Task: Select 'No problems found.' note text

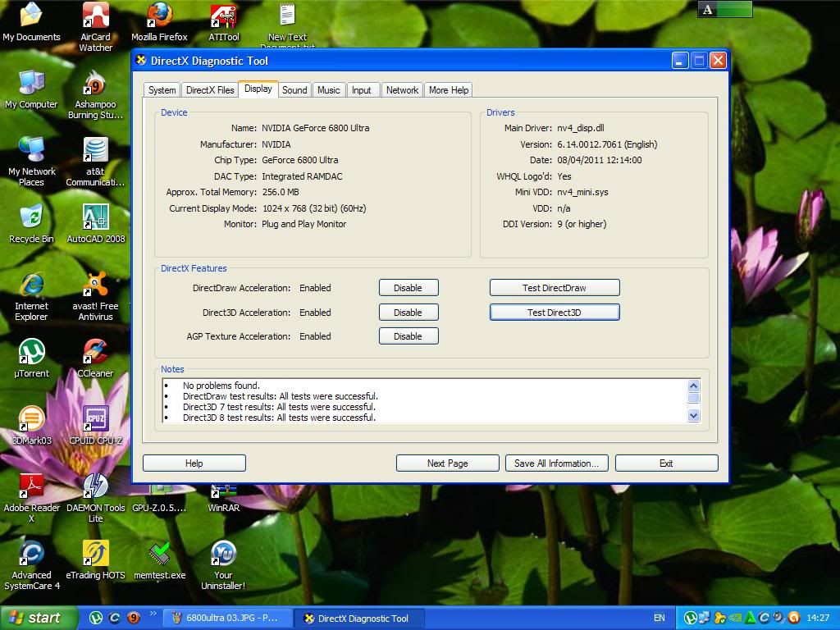Action: tap(221, 386)
